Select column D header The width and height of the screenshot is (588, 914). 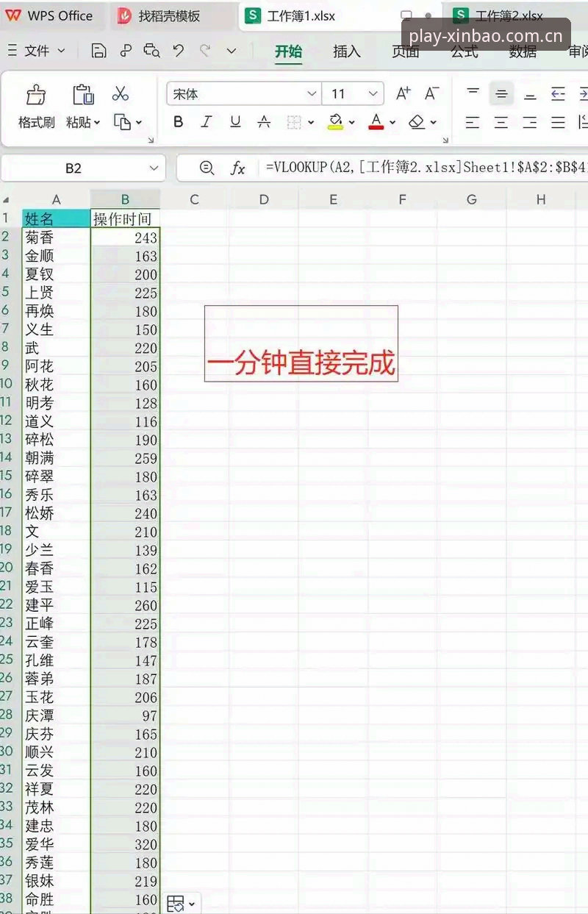click(264, 199)
